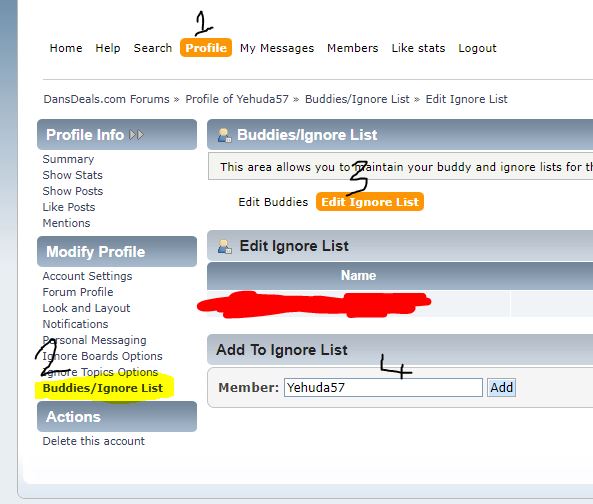The height and width of the screenshot is (504, 593).
Task: Click the Buddies/Ignore List header user icon
Action: [224, 135]
